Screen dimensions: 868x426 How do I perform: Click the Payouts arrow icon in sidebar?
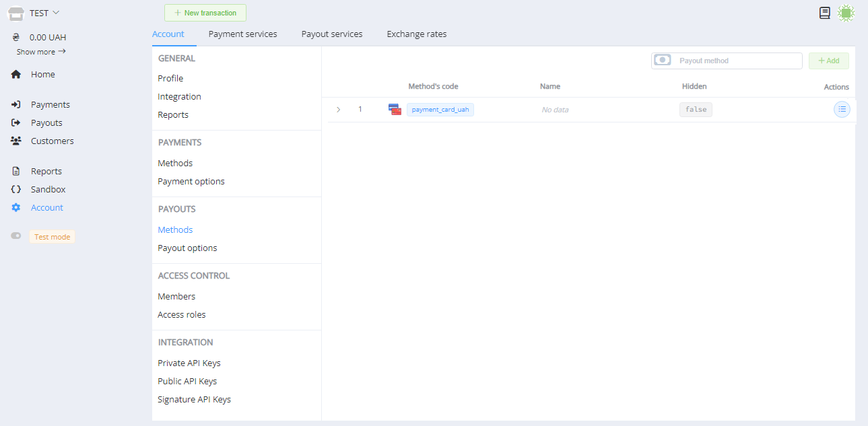click(x=16, y=123)
